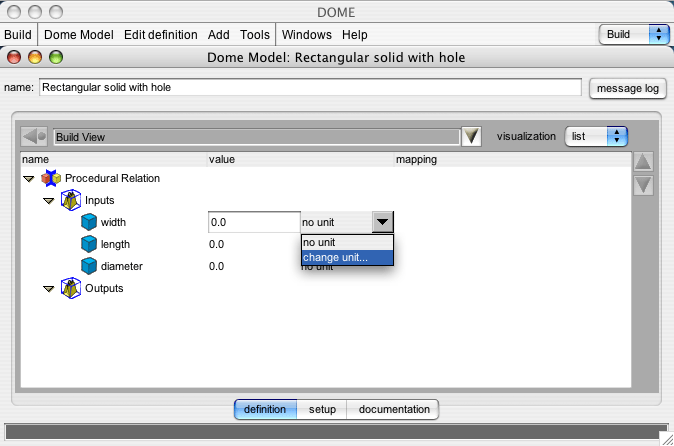Collapse the Inputs tree node
674x446 pixels.
(49, 201)
